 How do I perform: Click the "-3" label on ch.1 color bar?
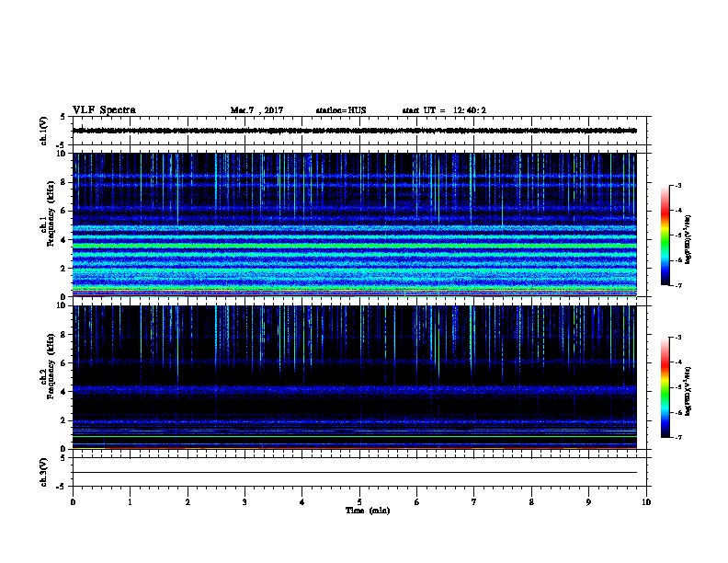click(677, 186)
